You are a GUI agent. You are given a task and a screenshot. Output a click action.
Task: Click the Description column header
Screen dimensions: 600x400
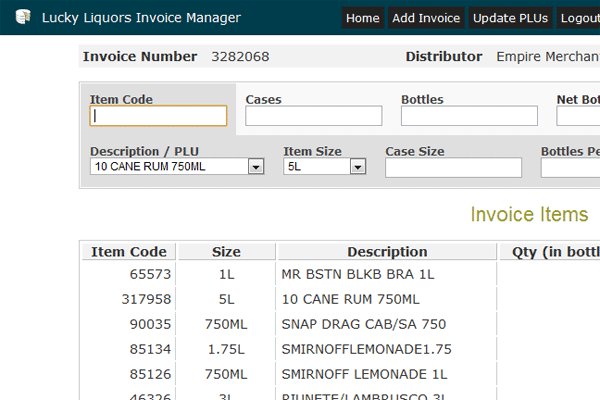pyautogui.click(x=387, y=252)
